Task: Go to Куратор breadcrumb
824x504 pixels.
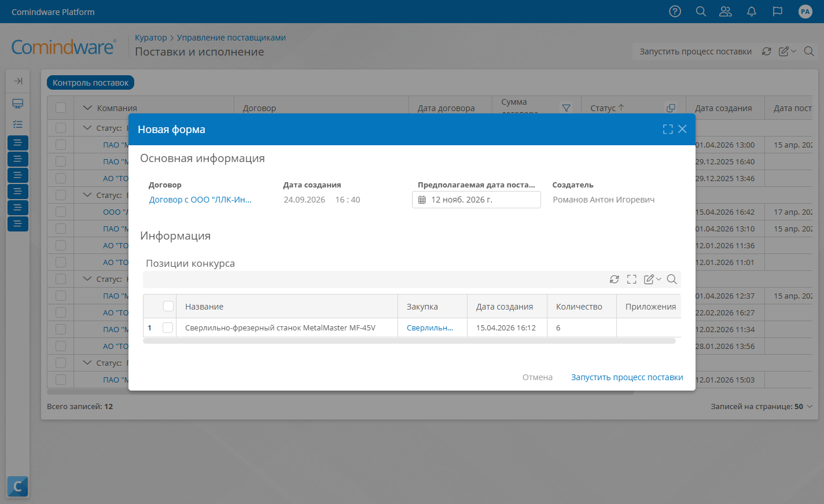Action: 150,38
